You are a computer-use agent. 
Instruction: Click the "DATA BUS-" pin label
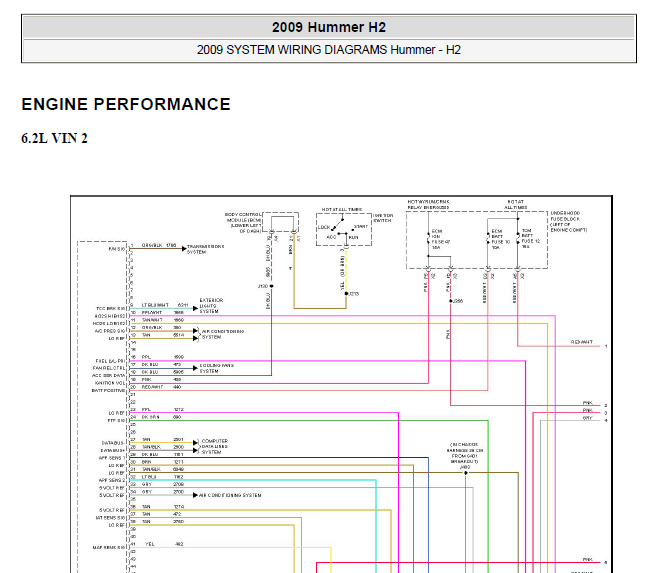tap(113, 443)
